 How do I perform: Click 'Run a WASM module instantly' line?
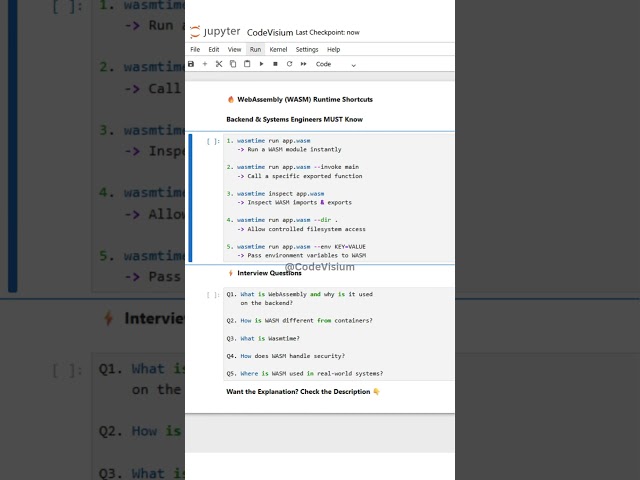tap(289, 150)
